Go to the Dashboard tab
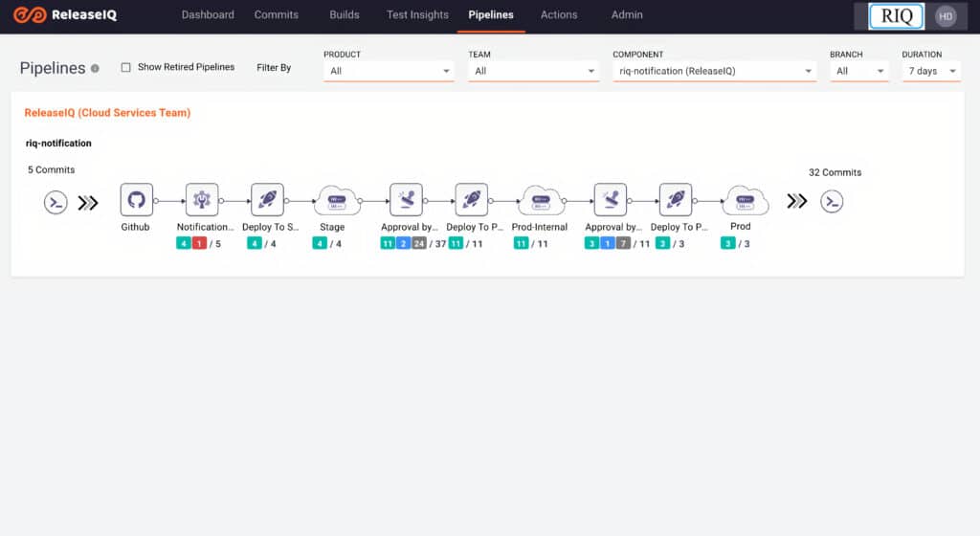 (208, 15)
